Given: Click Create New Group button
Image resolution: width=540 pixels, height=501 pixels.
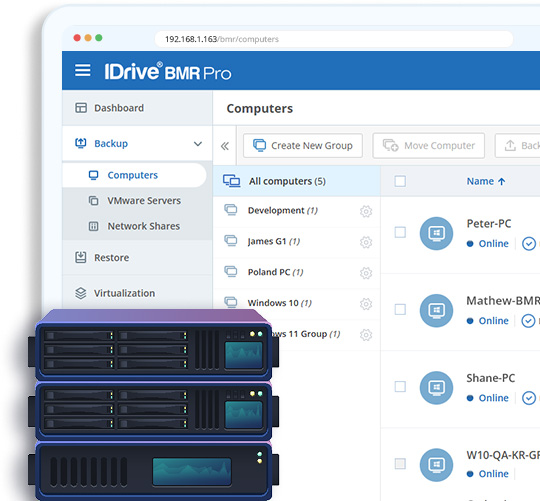Looking at the screenshot, I should tap(303, 146).
